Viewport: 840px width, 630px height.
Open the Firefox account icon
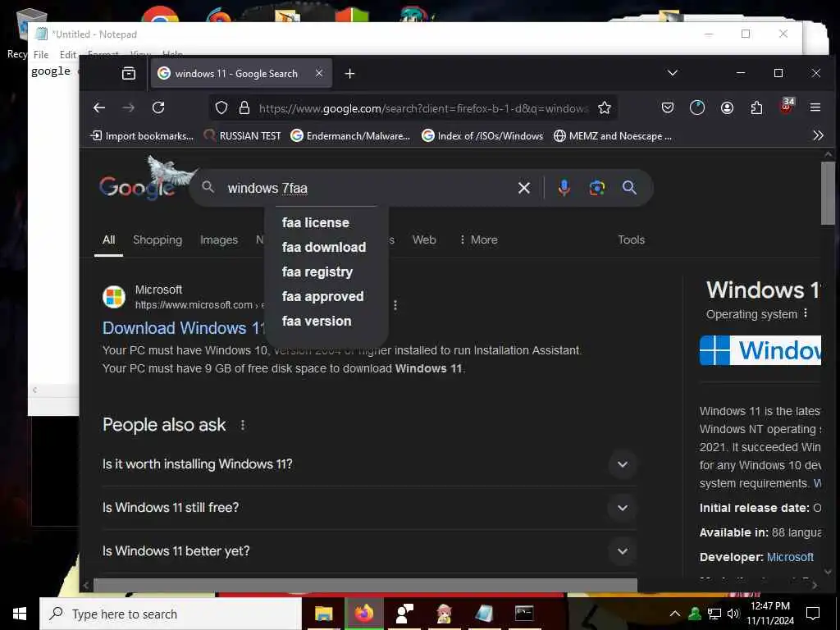tap(727, 107)
